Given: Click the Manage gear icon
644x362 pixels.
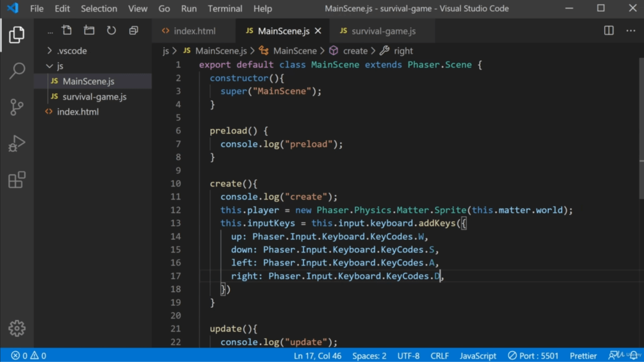Looking at the screenshot, I should (x=17, y=328).
